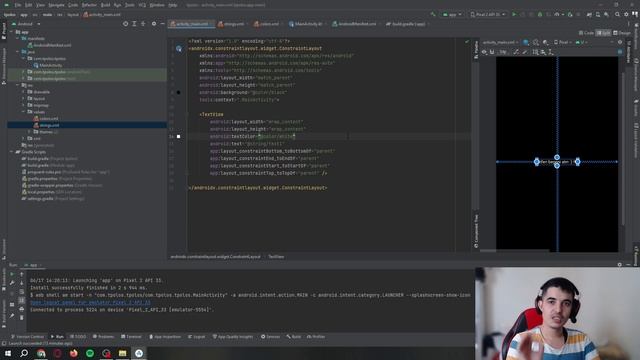The height and width of the screenshot is (360, 640).
Task: Open the Build menu
Action: point(105,5)
